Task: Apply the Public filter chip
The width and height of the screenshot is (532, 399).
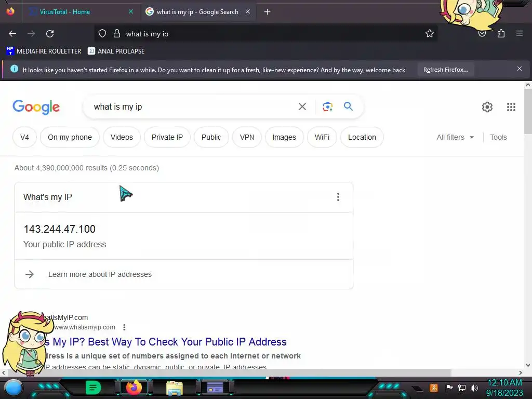Action: (x=211, y=137)
